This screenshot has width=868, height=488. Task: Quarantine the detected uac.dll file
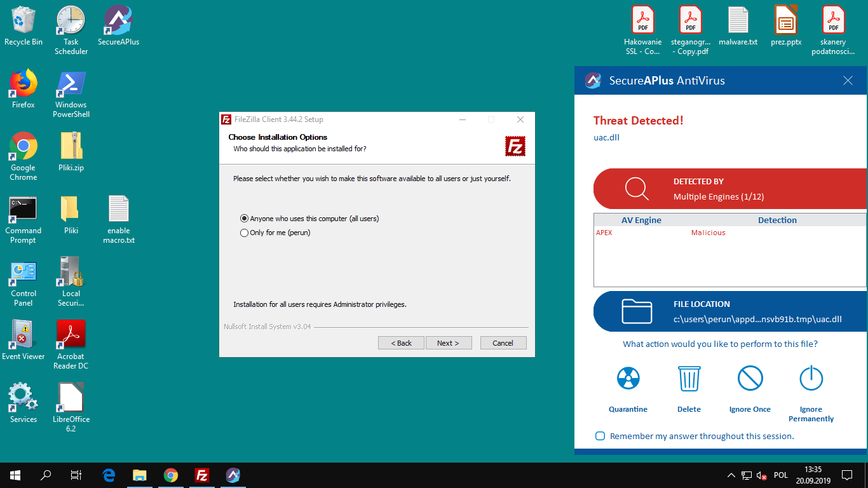tap(628, 390)
